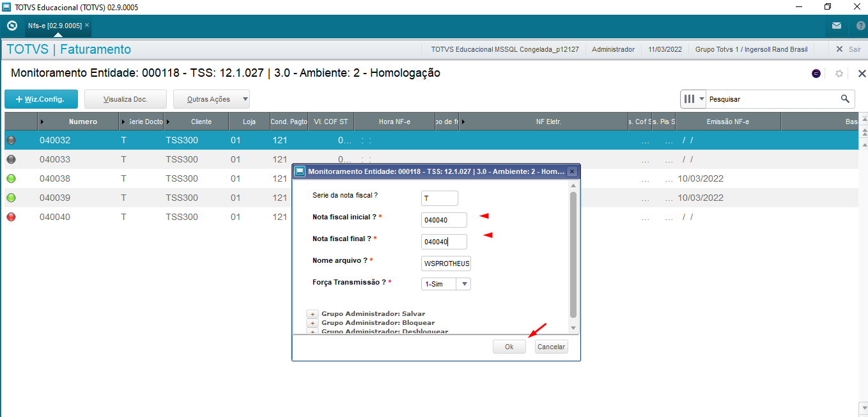
Task: Select invoice number 040032 in the grid
Action: tap(55, 140)
